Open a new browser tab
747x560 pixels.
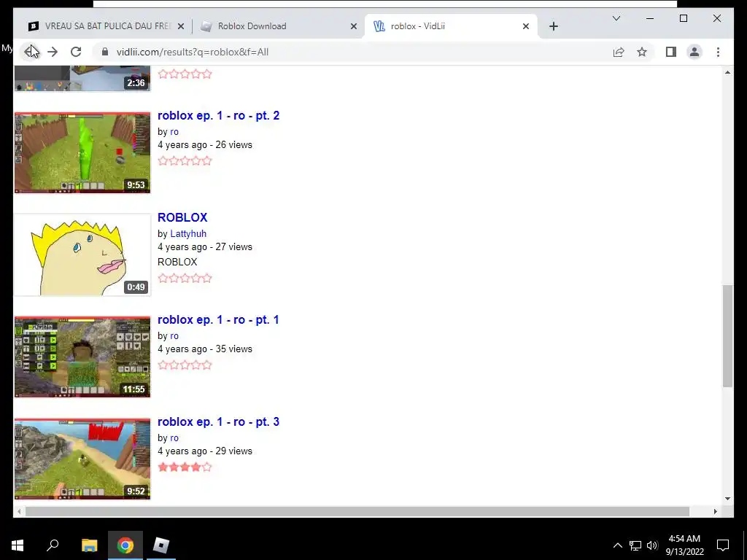(553, 26)
